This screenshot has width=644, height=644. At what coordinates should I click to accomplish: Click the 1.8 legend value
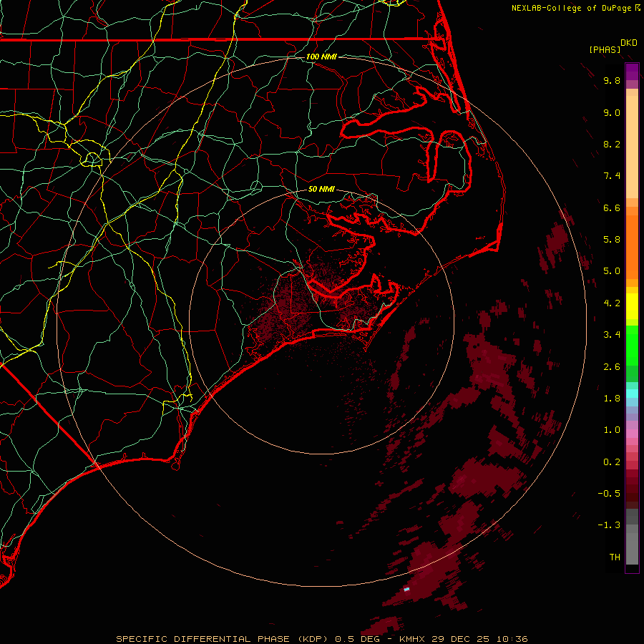pyautogui.click(x=612, y=399)
